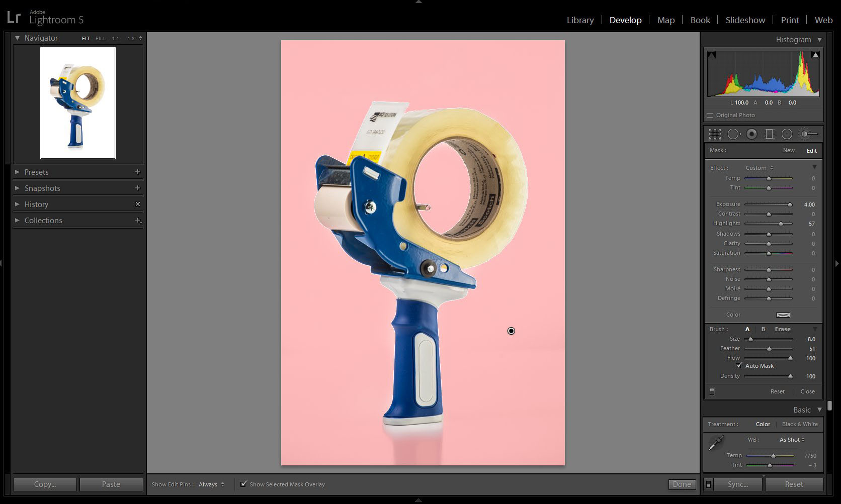
Task: Toggle Show Selected Mask Overlay checkbox
Action: (243, 484)
